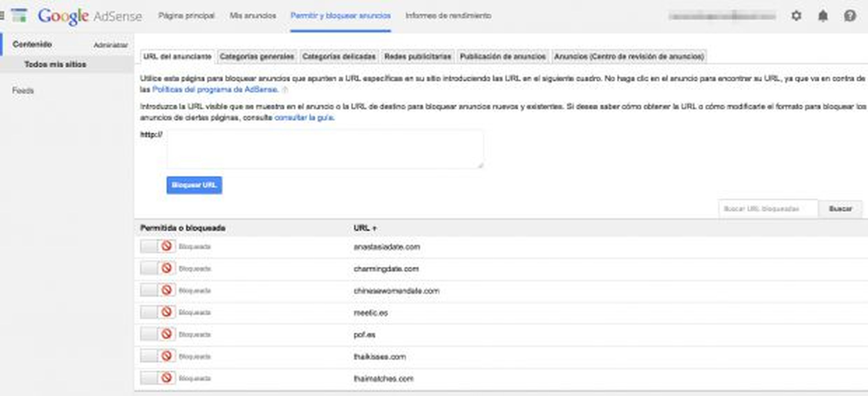Click the blocked icon for charmingdate.com
This screenshot has width=868, height=396.
click(166, 268)
